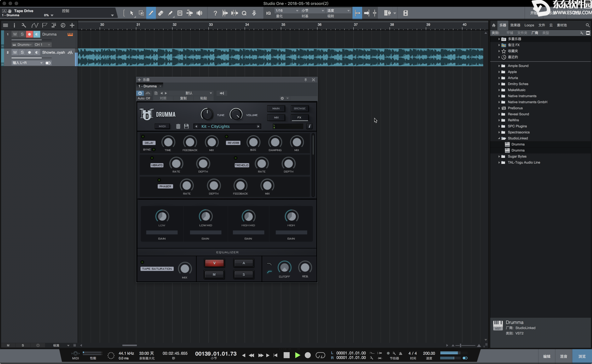Click the info 'i' button in Drumma
Screen dimensions: 592x364
pyautogui.click(x=309, y=126)
